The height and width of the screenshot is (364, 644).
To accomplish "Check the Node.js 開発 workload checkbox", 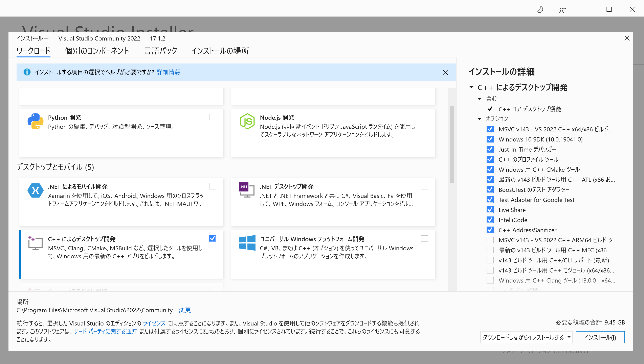I will pos(424,117).
